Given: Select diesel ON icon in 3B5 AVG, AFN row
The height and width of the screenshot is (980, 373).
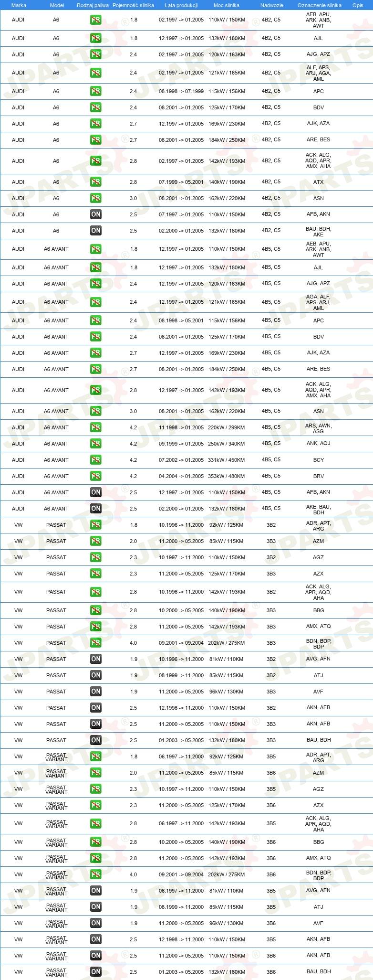Looking at the screenshot, I should click(x=95, y=891).
